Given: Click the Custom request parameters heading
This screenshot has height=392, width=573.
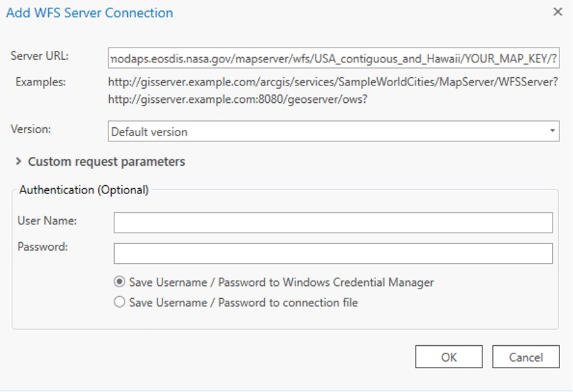Looking at the screenshot, I should point(107,161).
